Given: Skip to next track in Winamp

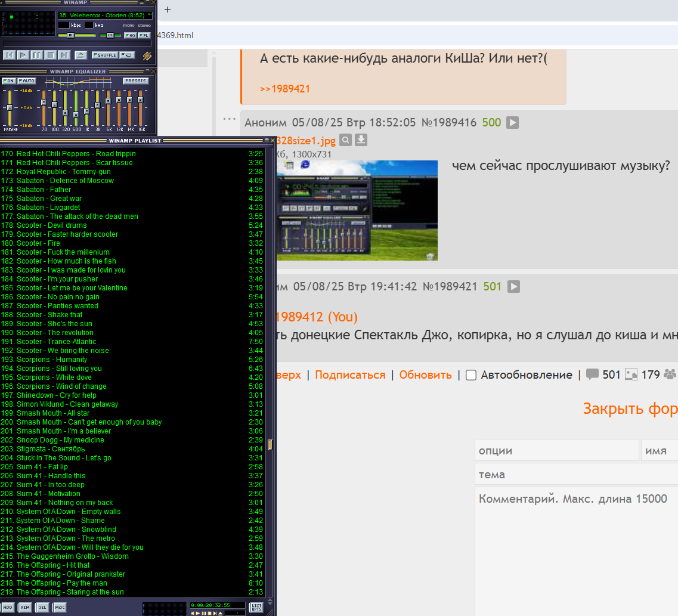Looking at the screenshot, I should 64,55.
